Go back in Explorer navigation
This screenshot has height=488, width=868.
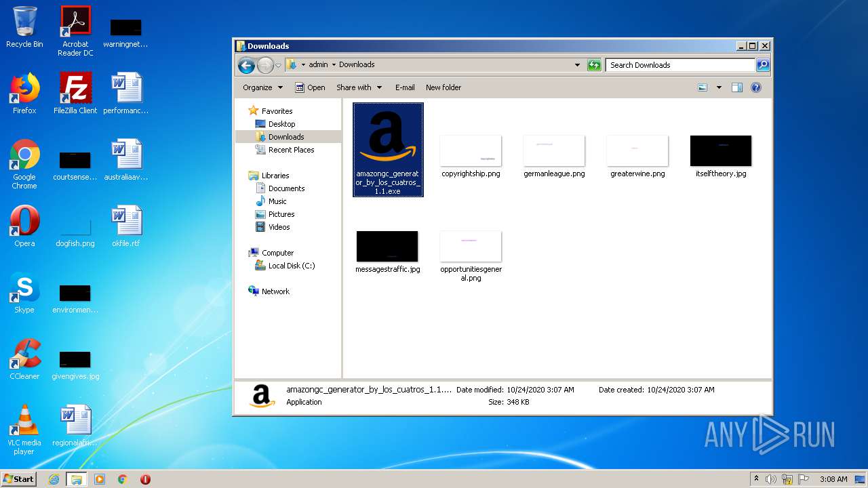pos(246,65)
